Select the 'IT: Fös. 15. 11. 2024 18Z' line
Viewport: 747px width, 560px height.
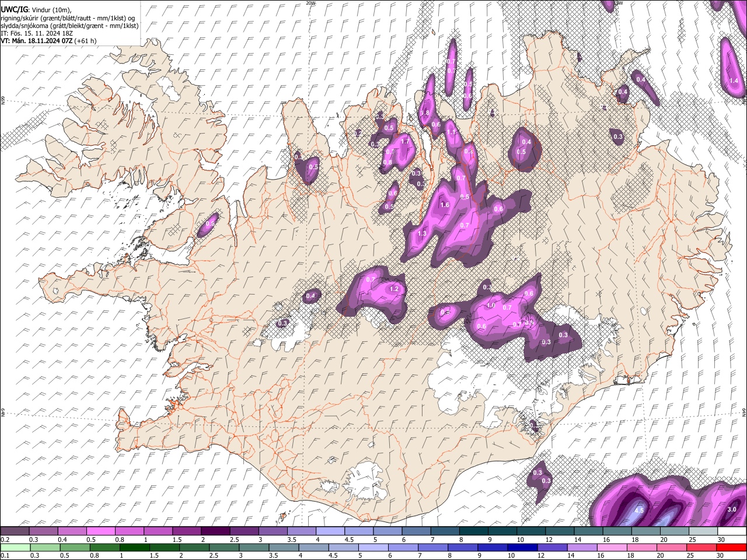[36, 33]
